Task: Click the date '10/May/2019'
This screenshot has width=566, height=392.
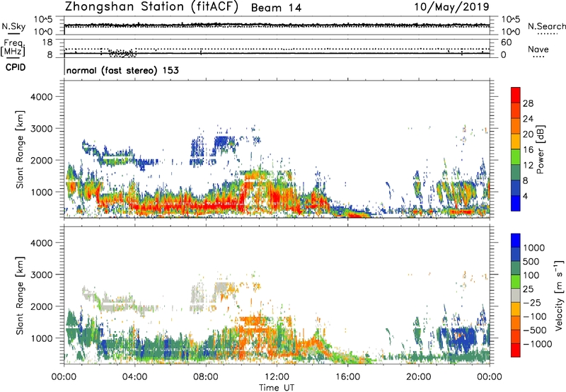Action: [x=451, y=7]
